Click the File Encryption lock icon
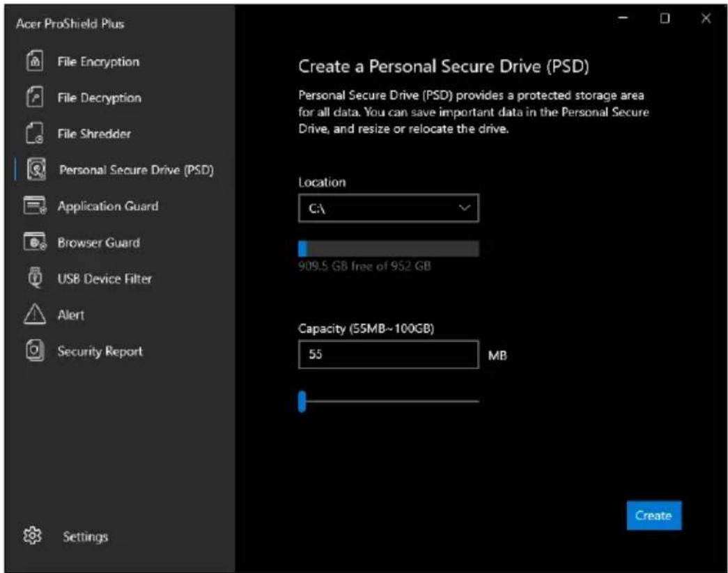This screenshot has width=728, height=573. click(35, 61)
